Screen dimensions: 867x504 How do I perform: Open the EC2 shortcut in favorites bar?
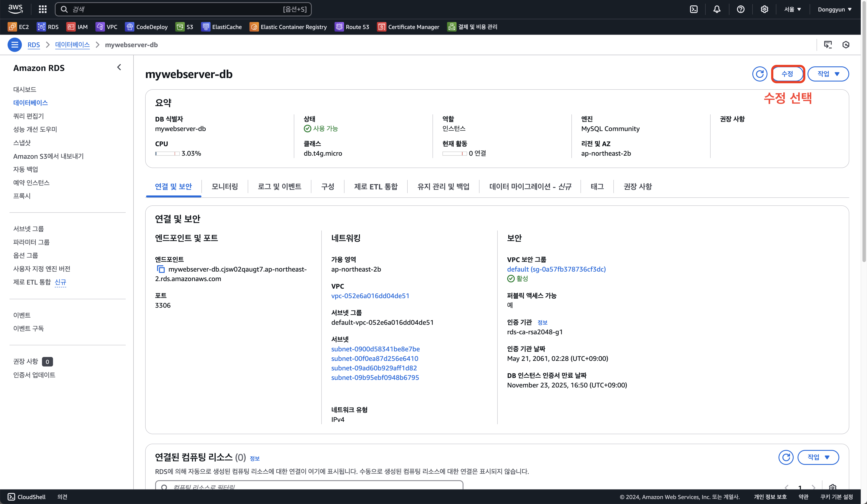point(19,27)
